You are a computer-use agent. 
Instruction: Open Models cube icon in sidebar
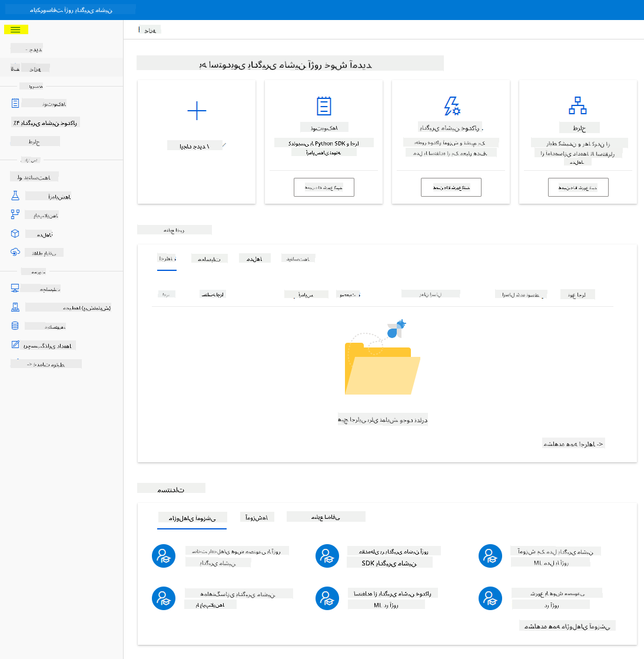point(15,234)
